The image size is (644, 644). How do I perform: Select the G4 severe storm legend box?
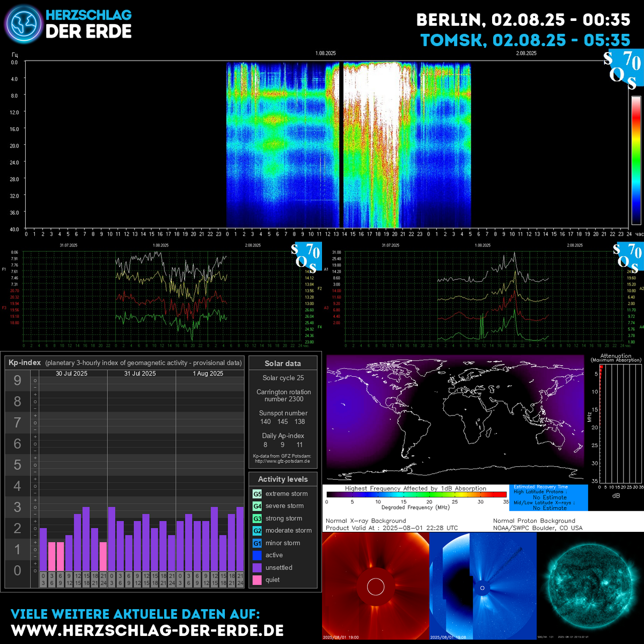257,506
